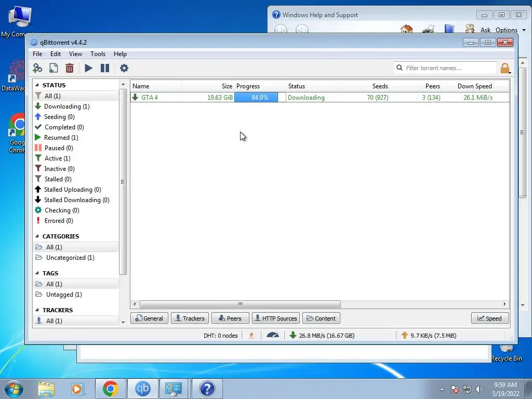
Task: Click the volume speaker tray icon
Action: coord(479,389)
